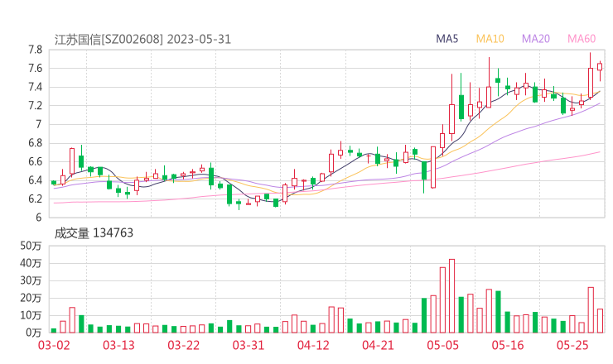This screenshot has width=613, height=364.
Task: Click the 6.8 price axis label
Action: click(35, 143)
